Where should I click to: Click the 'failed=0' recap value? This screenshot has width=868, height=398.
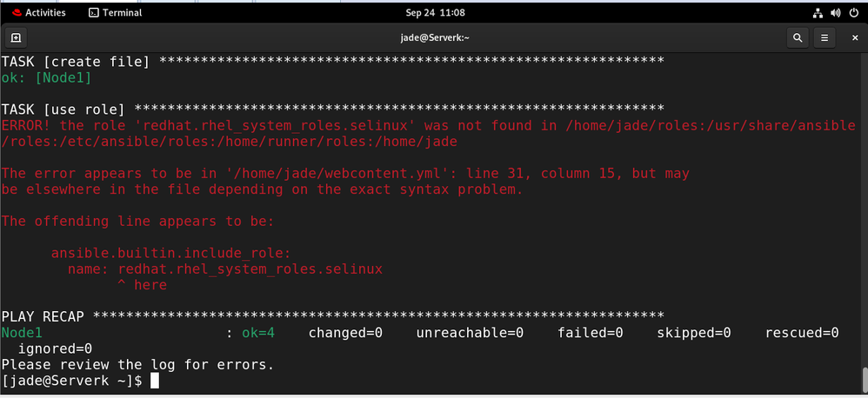pos(589,332)
